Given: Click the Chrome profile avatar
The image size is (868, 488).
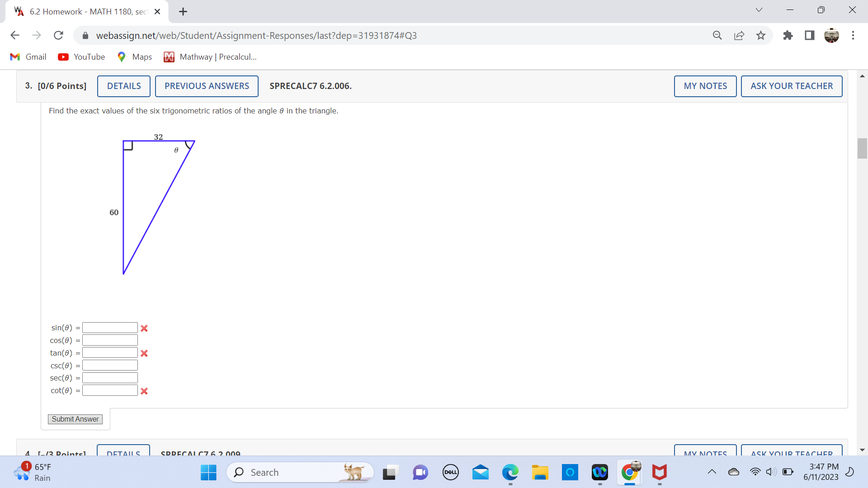Looking at the screenshot, I should click(832, 35).
